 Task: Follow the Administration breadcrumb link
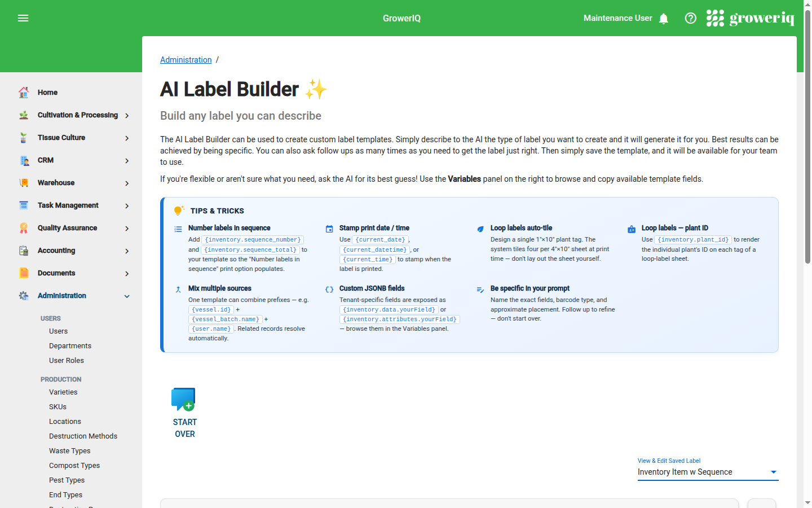point(186,60)
